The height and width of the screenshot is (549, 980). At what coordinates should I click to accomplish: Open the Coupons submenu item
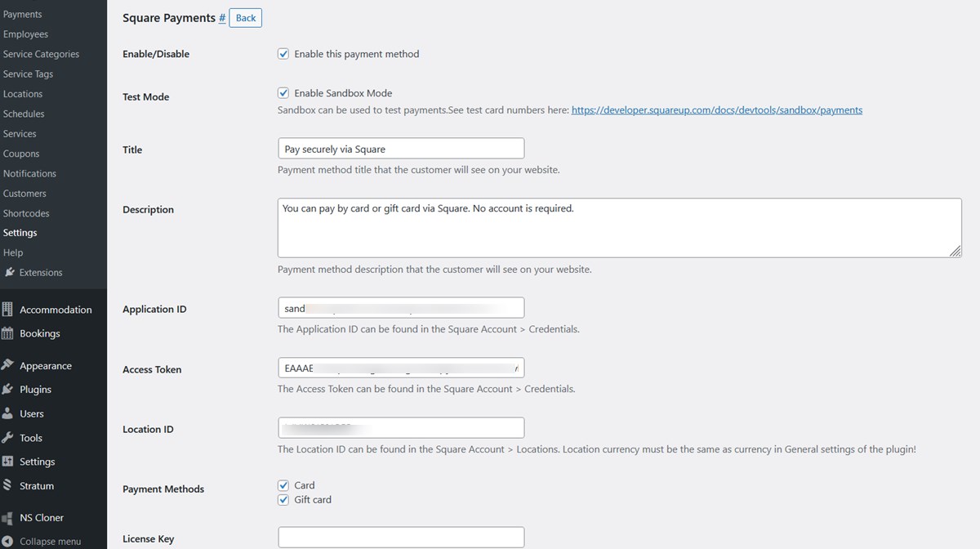click(x=21, y=154)
